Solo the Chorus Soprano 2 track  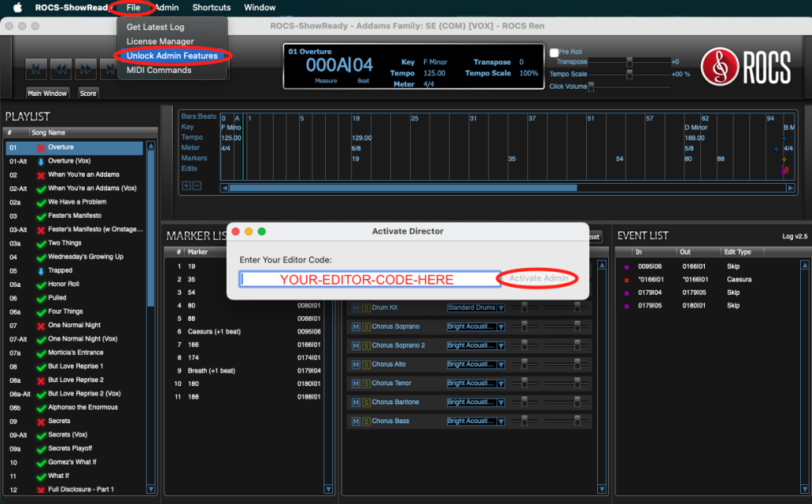pos(366,346)
